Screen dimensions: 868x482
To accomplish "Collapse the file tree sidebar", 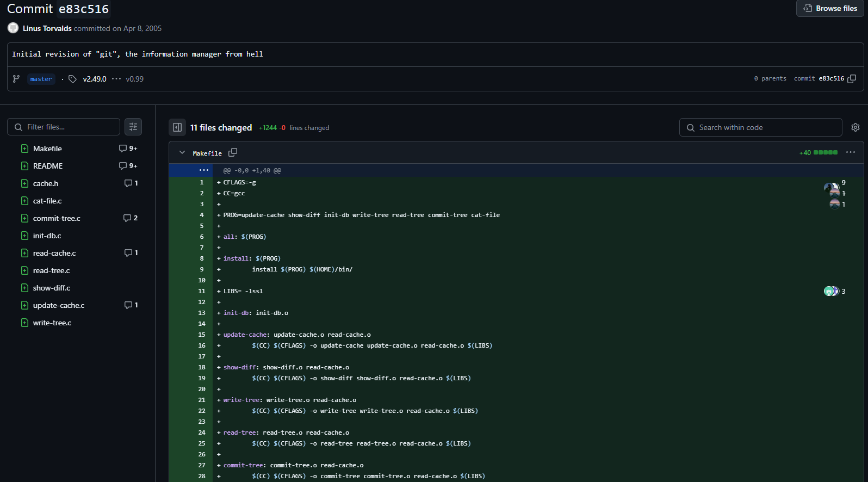I will (177, 127).
